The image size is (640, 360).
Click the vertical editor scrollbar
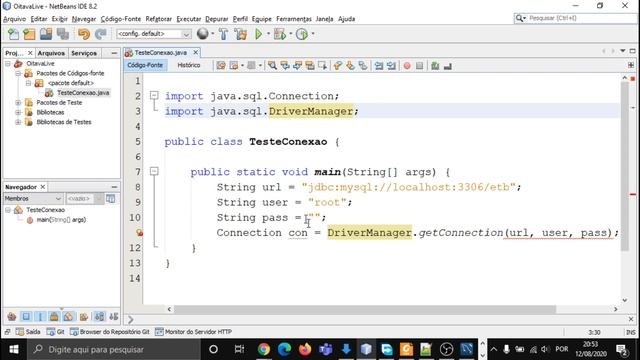coord(625,166)
